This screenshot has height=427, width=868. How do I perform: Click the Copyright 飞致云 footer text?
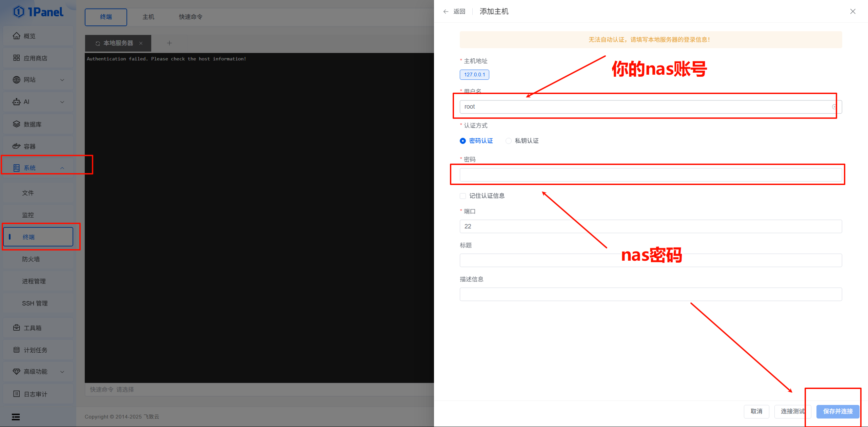(x=122, y=416)
